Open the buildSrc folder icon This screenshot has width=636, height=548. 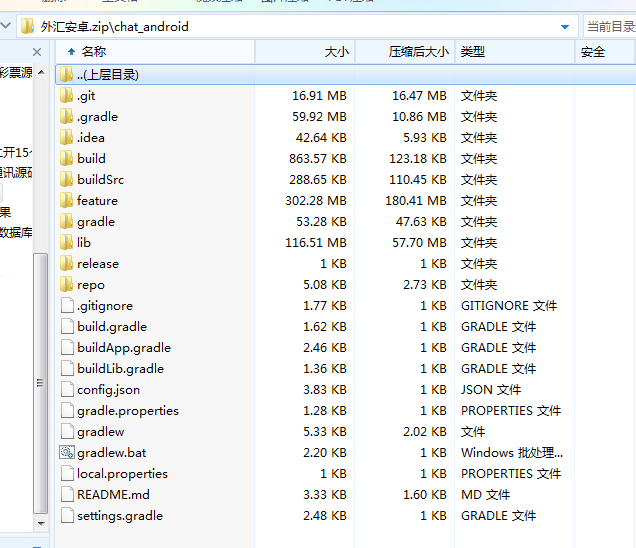pyautogui.click(x=67, y=180)
